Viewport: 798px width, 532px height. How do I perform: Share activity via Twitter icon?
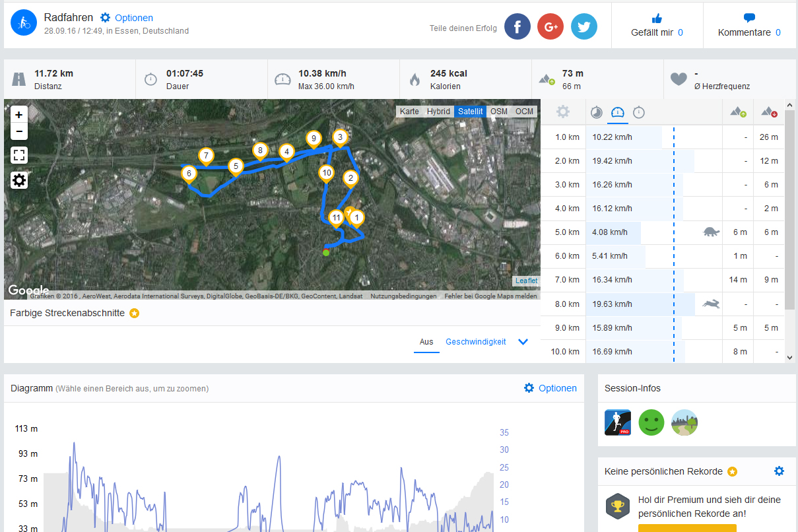584,26
